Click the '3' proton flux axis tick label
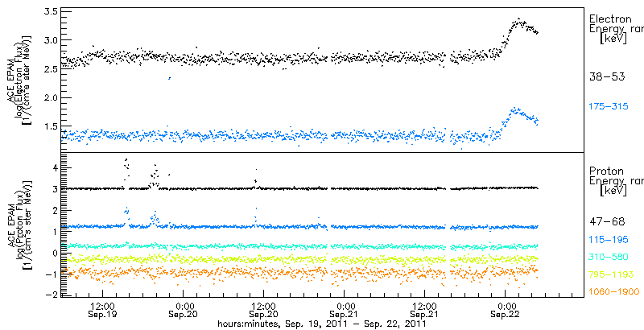 (54, 189)
